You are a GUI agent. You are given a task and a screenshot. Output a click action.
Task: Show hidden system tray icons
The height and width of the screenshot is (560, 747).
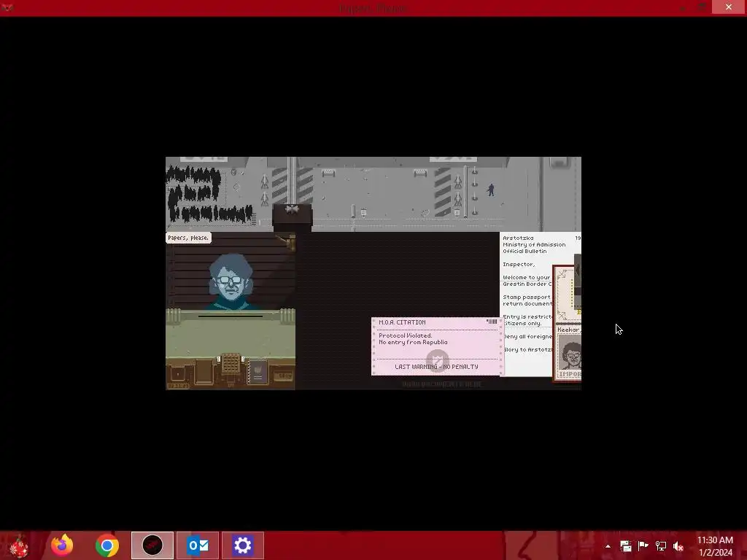[608, 546]
